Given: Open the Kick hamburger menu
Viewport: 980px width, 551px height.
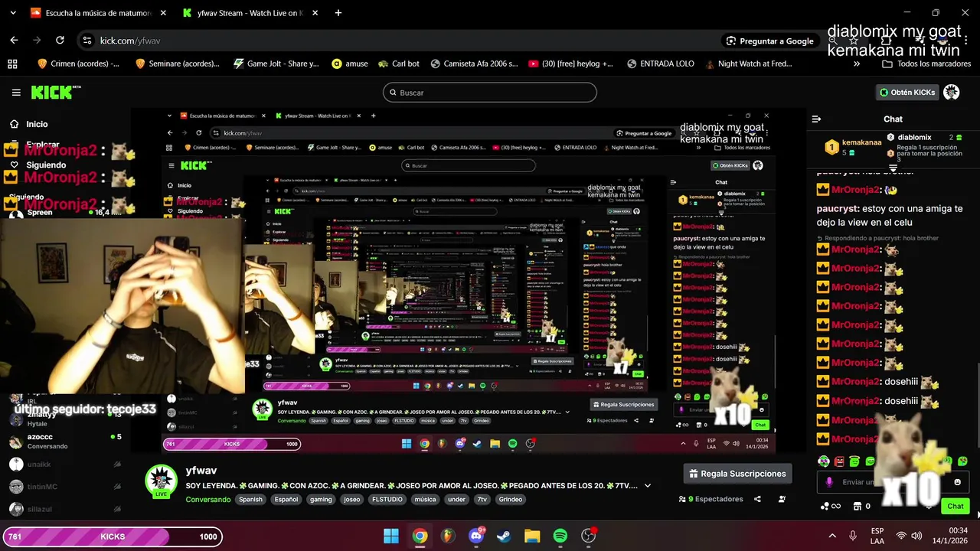Looking at the screenshot, I should point(16,93).
